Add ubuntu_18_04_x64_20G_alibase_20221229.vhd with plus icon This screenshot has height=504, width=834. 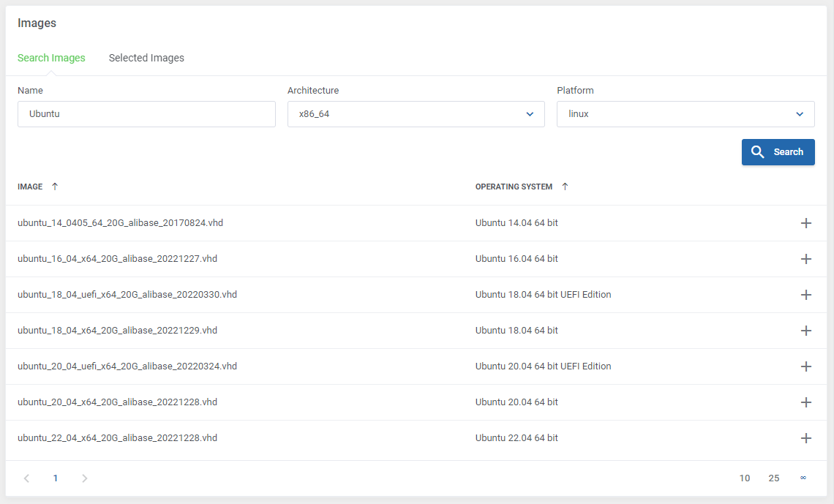click(x=805, y=331)
